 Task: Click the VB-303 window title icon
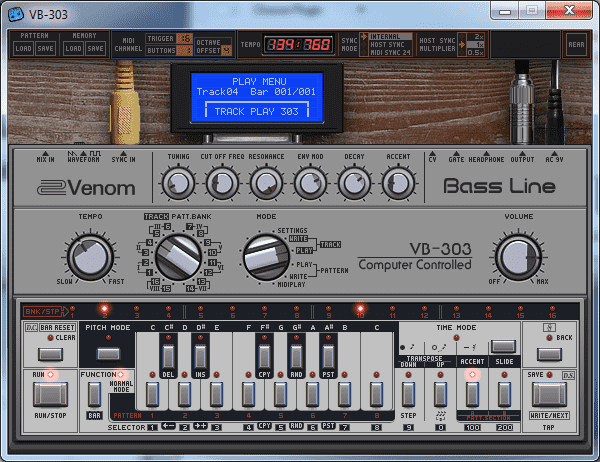point(16,15)
